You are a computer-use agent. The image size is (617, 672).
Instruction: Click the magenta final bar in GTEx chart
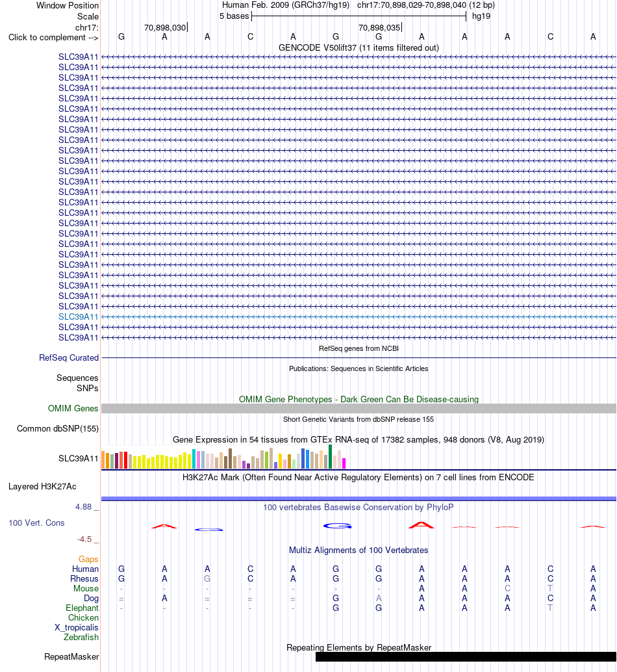pyautogui.click(x=344, y=463)
